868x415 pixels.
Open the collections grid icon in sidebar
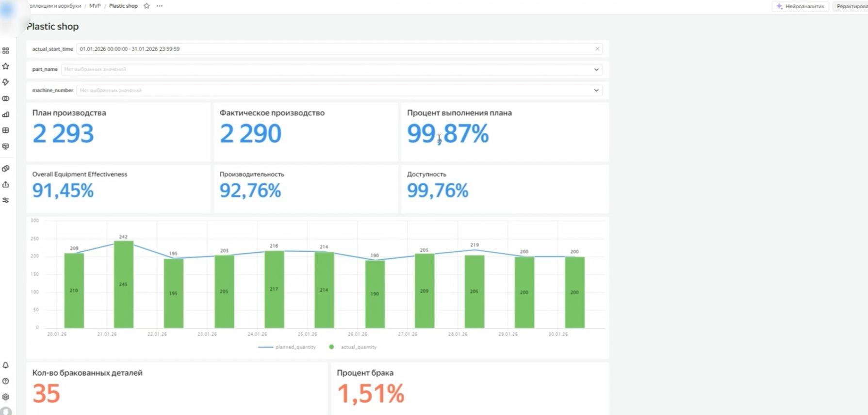(x=6, y=50)
